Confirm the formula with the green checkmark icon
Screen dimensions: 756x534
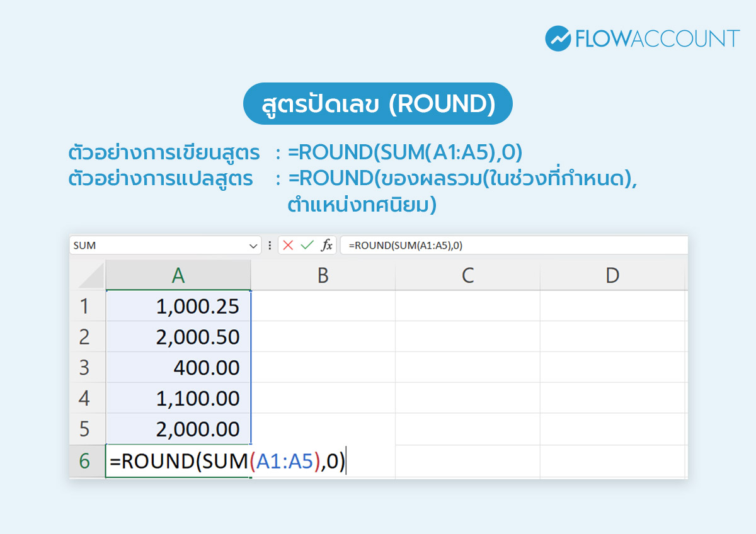[x=308, y=246]
